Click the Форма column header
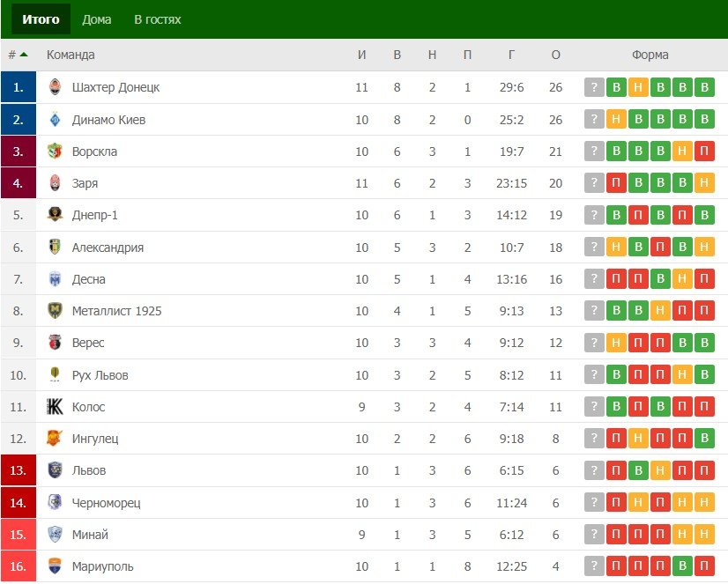 tap(650, 55)
